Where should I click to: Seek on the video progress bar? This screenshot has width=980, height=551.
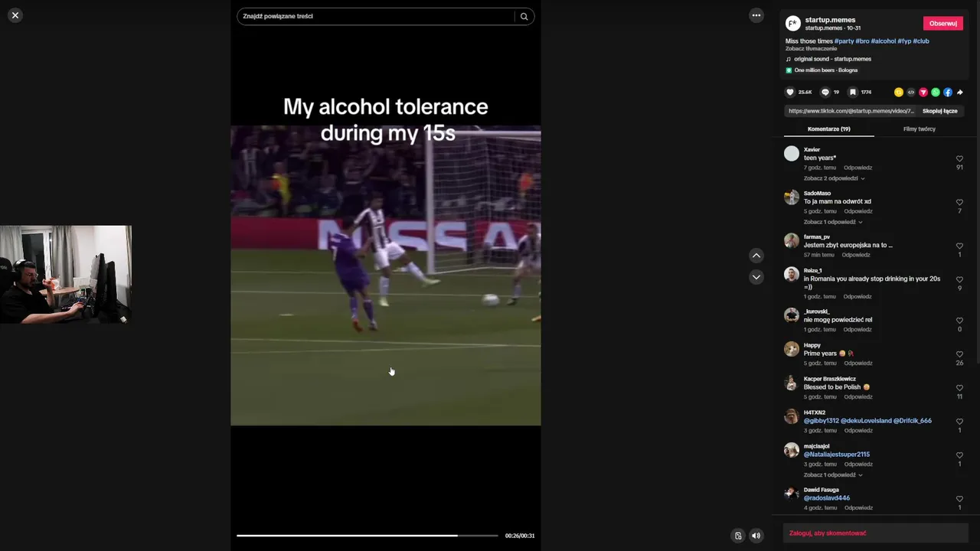point(367,536)
